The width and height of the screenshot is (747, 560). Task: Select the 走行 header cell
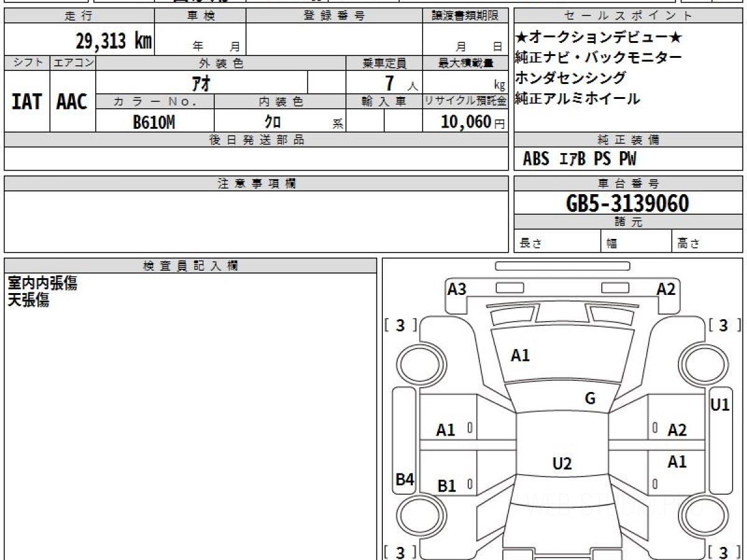coord(79,16)
